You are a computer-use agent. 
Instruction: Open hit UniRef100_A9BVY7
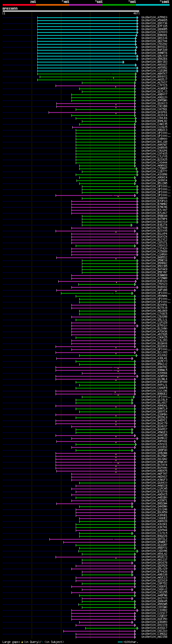point(154,95)
